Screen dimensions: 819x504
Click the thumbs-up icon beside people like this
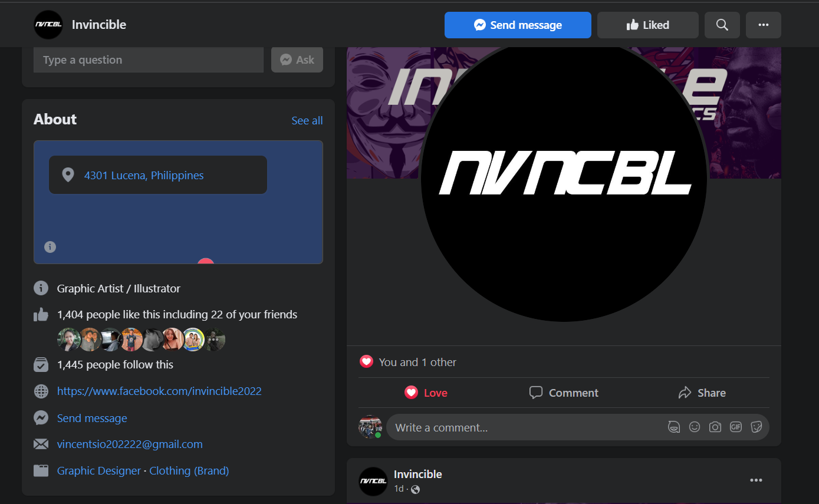(x=41, y=315)
